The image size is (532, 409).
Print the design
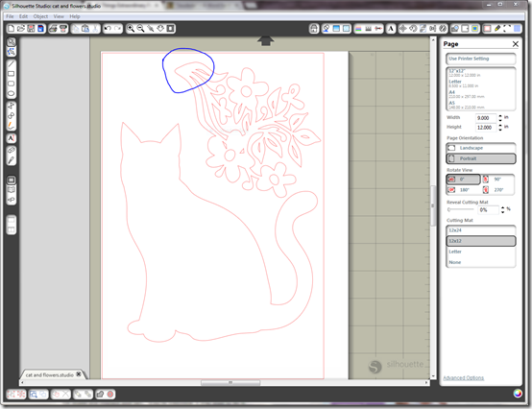(x=53, y=29)
